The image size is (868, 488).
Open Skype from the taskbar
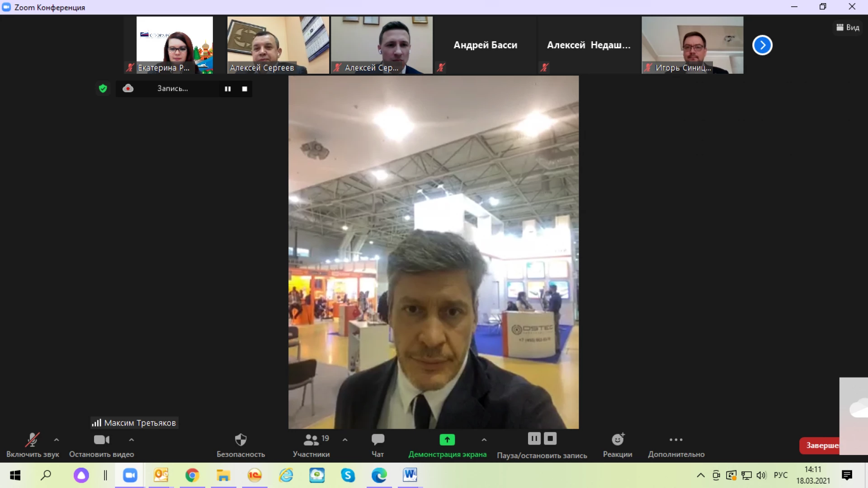click(x=348, y=475)
